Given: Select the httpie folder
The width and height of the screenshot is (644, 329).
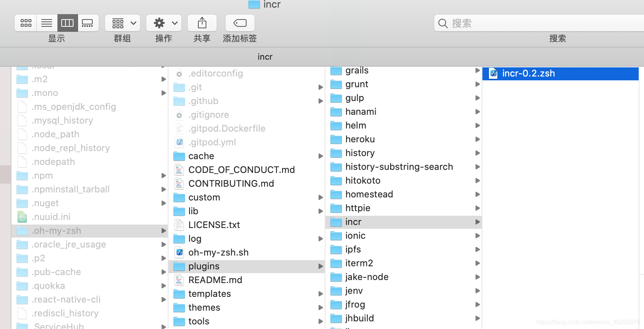Looking at the screenshot, I should click(x=404, y=208).
